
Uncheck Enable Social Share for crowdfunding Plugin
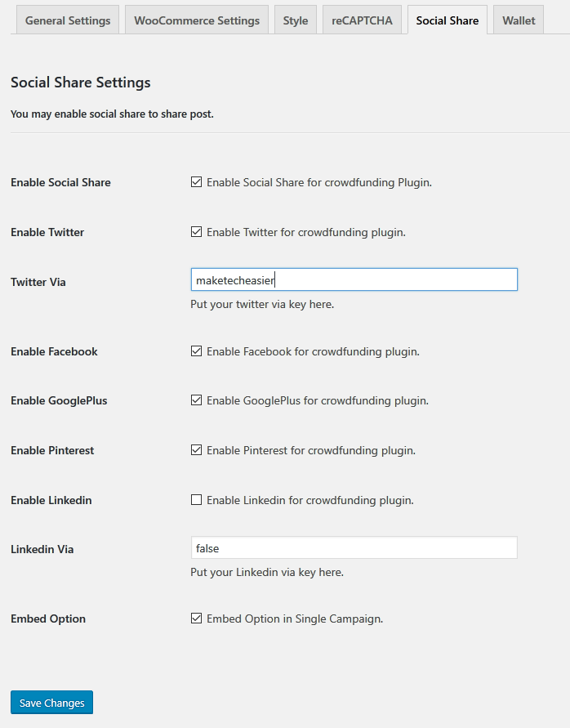(196, 181)
